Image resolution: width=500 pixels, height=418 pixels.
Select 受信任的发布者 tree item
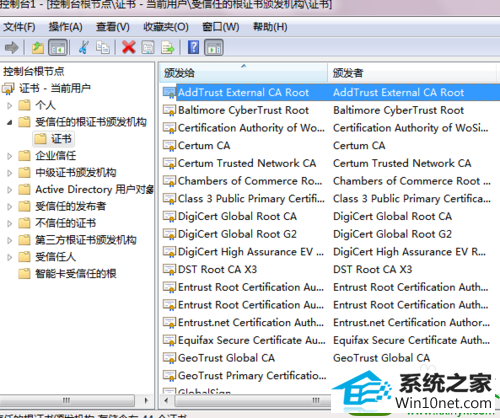[70, 206]
